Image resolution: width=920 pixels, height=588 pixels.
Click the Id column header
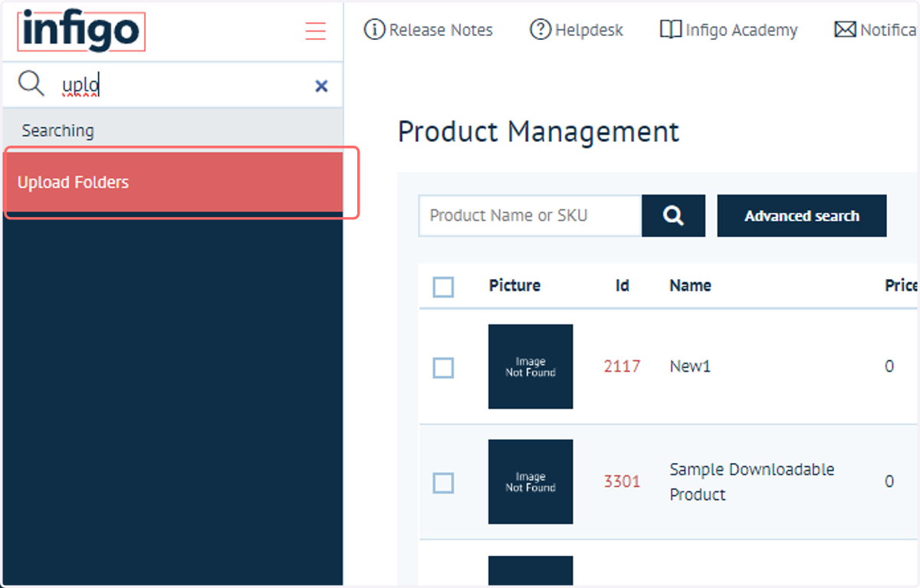pyautogui.click(x=622, y=285)
